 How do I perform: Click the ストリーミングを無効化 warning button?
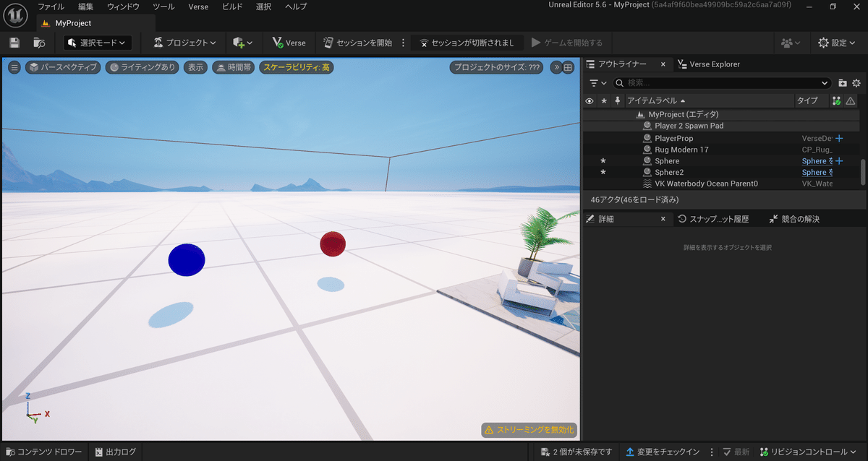[x=529, y=430]
